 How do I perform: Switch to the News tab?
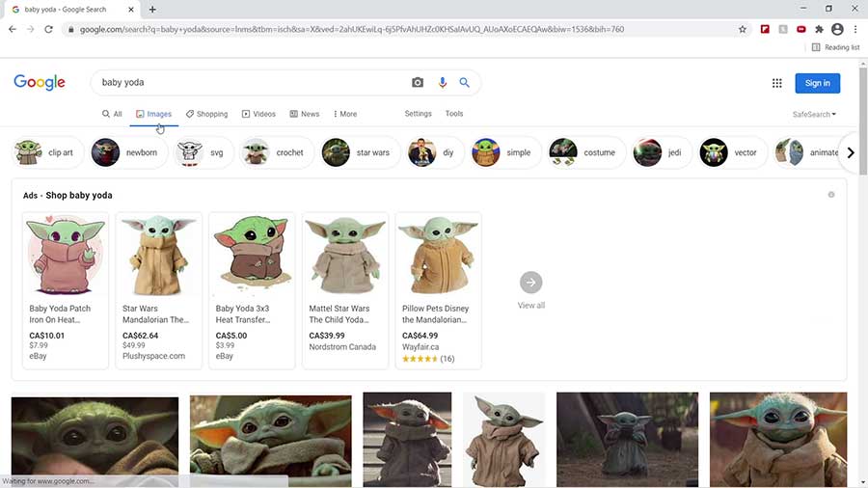pyautogui.click(x=305, y=114)
